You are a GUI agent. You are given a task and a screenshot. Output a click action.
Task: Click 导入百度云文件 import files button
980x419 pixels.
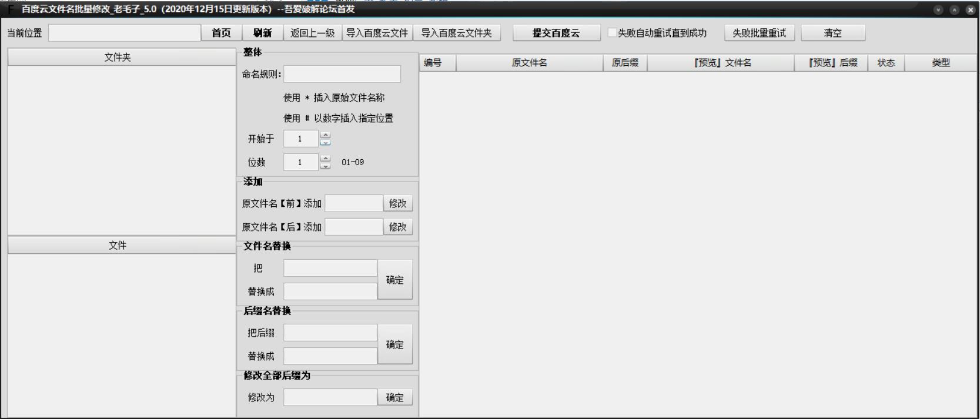coord(377,33)
